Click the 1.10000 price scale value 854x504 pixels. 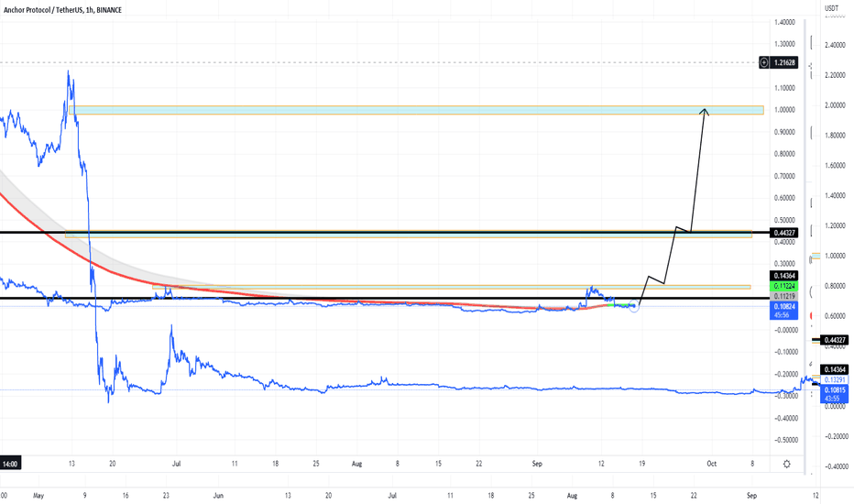tap(784, 88)
